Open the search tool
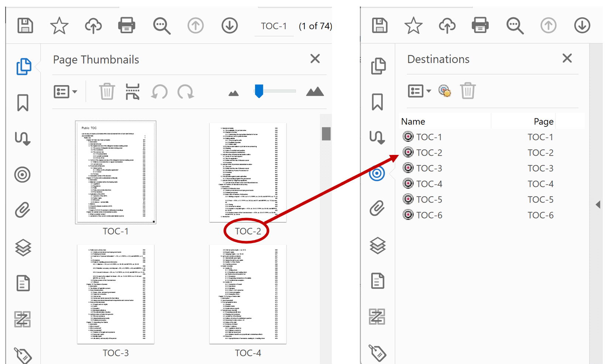The height and width of the screenshot is (364, 605). pos(161,25)
